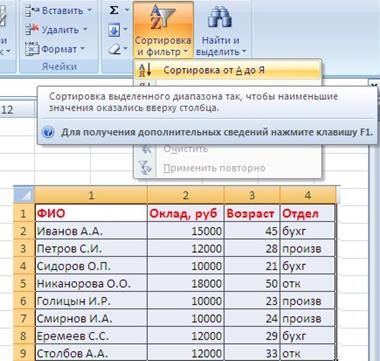Select column header 4
This screenshot has height=361, width=380.
tap(308, 195)
